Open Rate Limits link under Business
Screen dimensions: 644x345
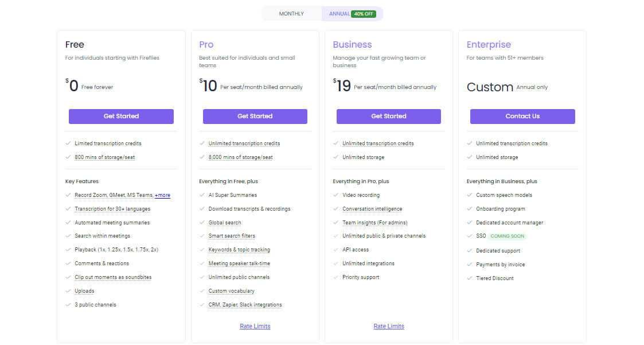click(389, 326)
